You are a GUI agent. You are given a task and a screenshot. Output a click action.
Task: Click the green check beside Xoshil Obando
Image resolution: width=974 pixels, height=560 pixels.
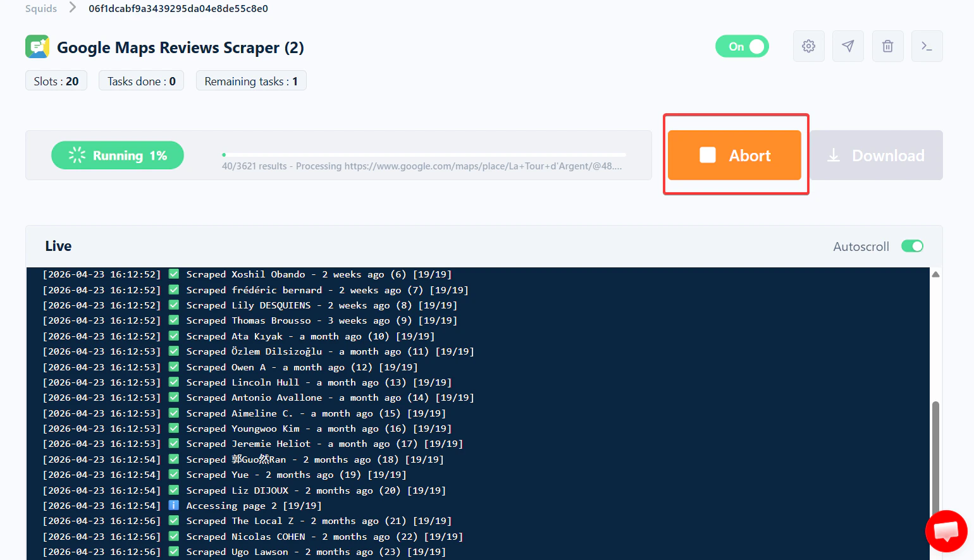point(174,274)
